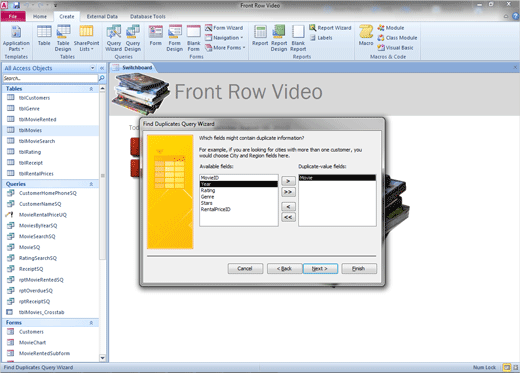Screen dimensions: 520x373
Task: Select MoviesByYearSQ query
Action: coord(51,226)
